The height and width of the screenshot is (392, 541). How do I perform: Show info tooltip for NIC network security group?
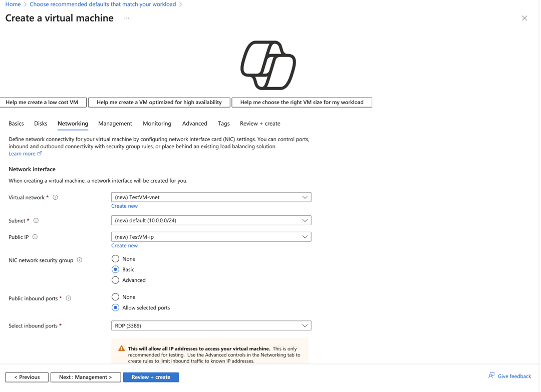click(79, 260)
